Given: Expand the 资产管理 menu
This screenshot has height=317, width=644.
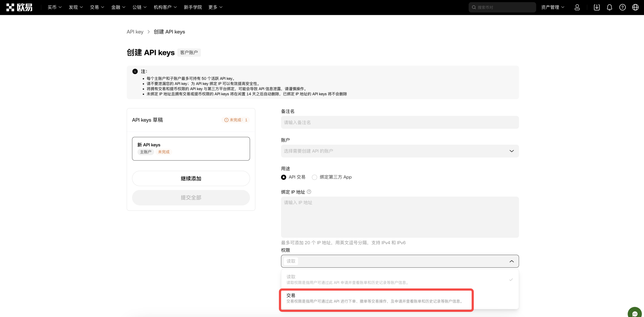Looking at the screenshot, I should (553, 7).
